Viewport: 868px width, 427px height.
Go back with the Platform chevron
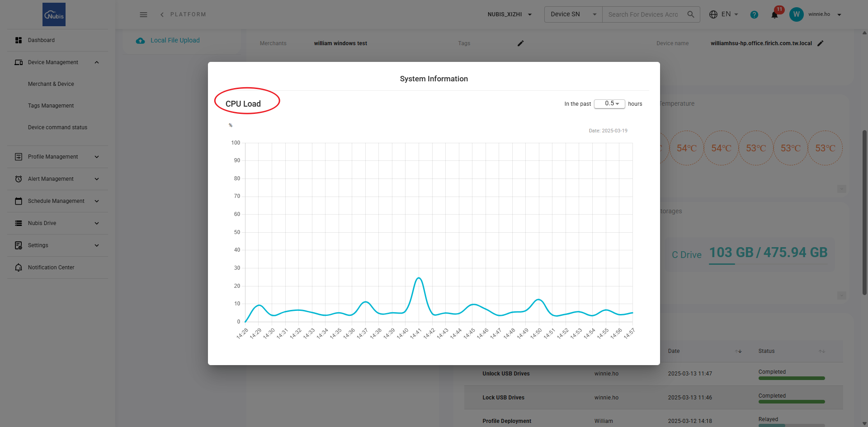162,14
